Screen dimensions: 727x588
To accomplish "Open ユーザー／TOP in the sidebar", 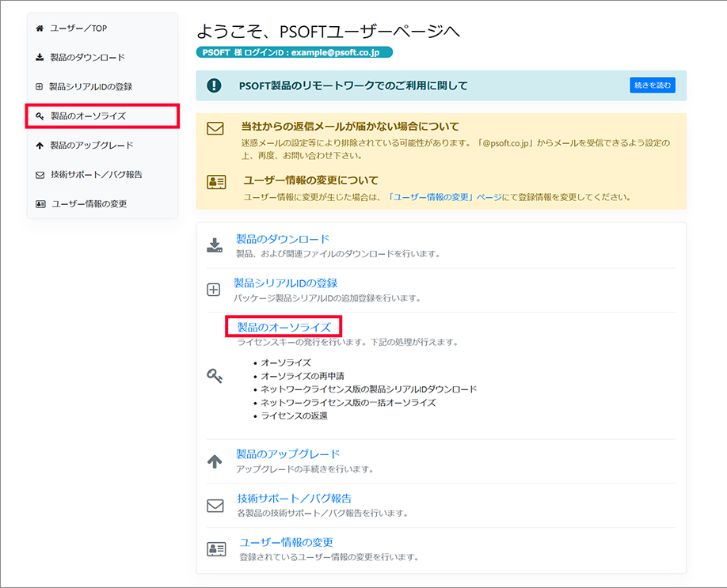I will point(78,28).
